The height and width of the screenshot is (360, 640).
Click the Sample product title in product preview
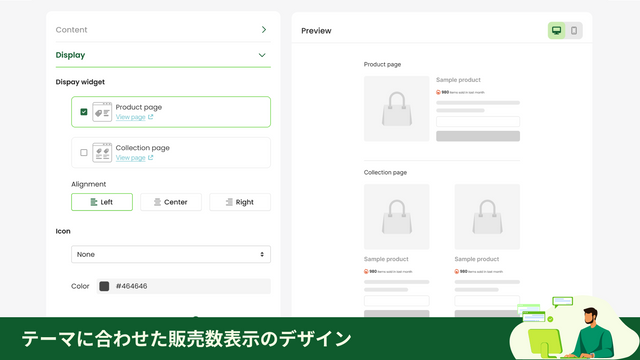click(458, 80)
